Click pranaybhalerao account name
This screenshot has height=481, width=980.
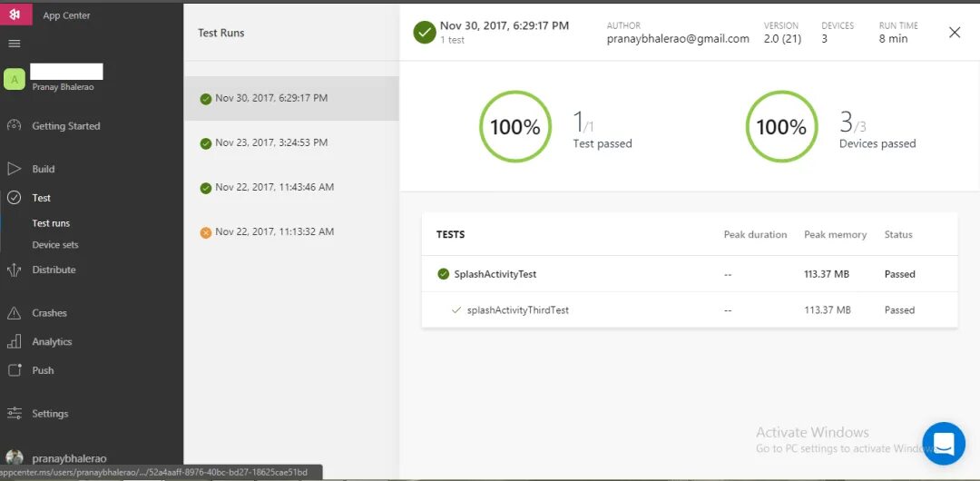point(69,458)
